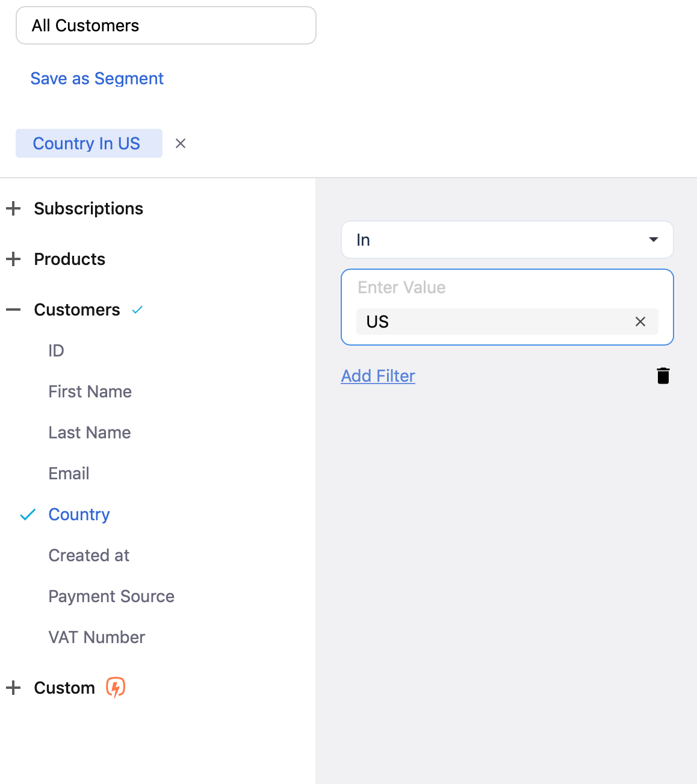Select the First Name field
The height and width of the screenshot is (784, 697).
90,391
